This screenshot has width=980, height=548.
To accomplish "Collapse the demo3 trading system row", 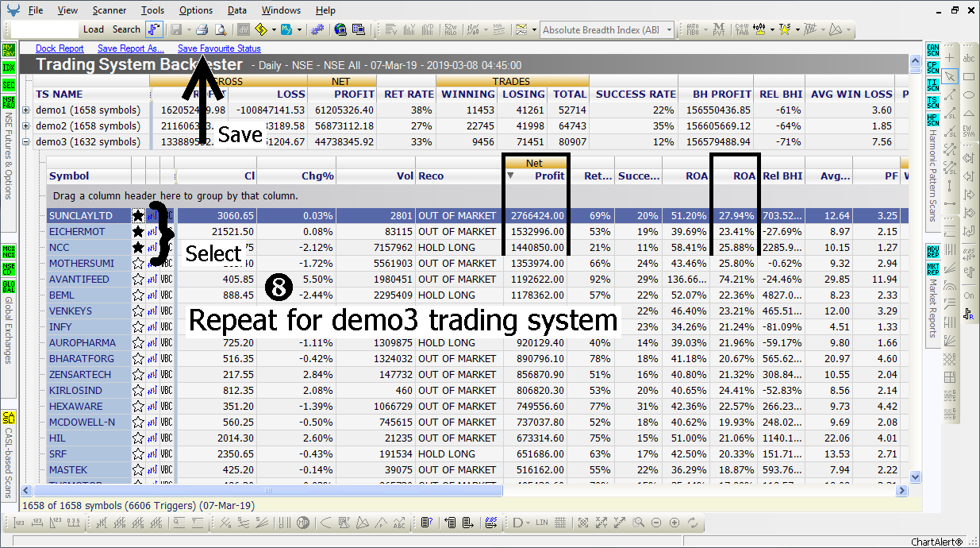I will (x=26, y=142).
